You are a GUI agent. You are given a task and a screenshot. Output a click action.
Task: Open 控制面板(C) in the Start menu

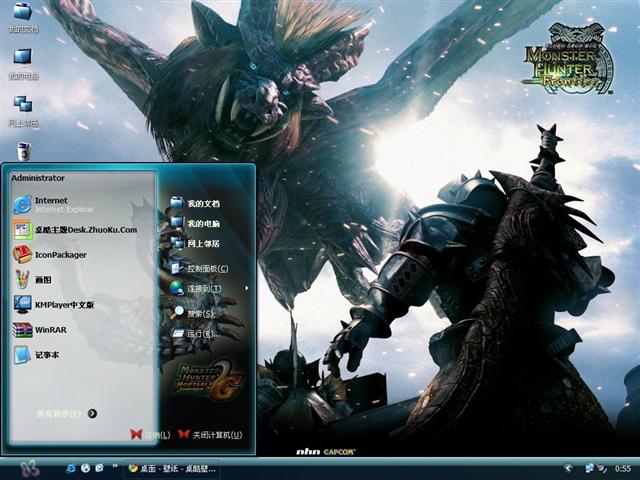click(206, 268)
